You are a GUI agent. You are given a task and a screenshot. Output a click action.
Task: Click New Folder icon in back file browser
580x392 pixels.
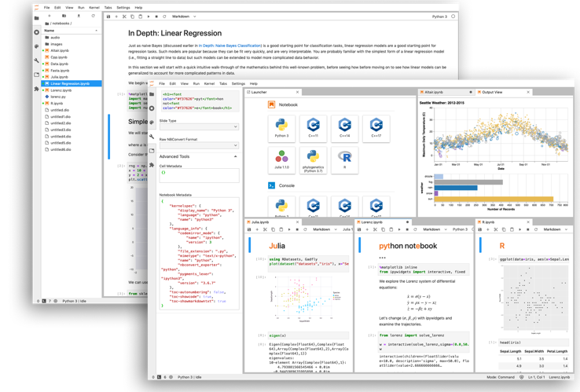(64, 16)
